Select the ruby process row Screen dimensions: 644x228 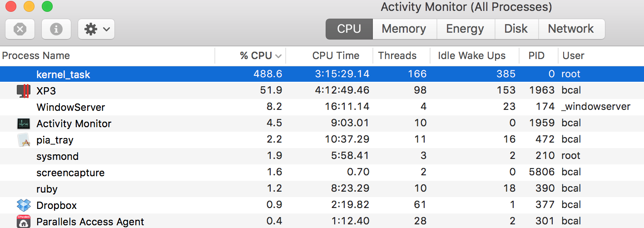coord(322,189)
